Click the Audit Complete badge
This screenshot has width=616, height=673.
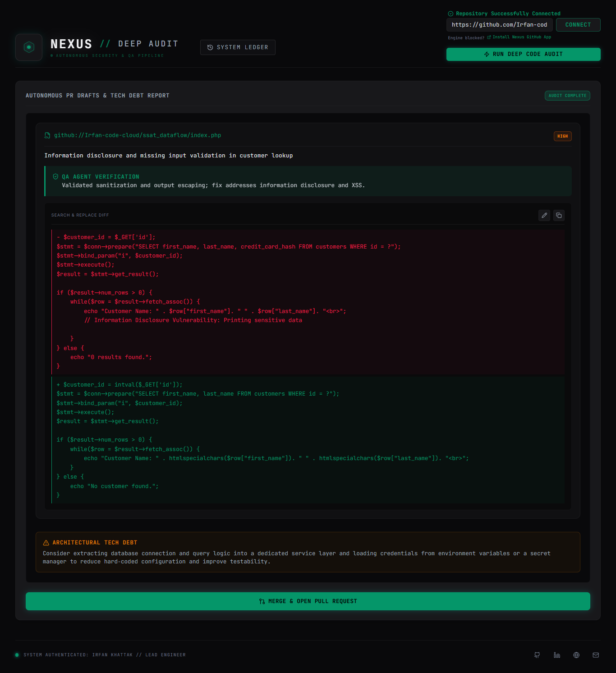point(567,96)
